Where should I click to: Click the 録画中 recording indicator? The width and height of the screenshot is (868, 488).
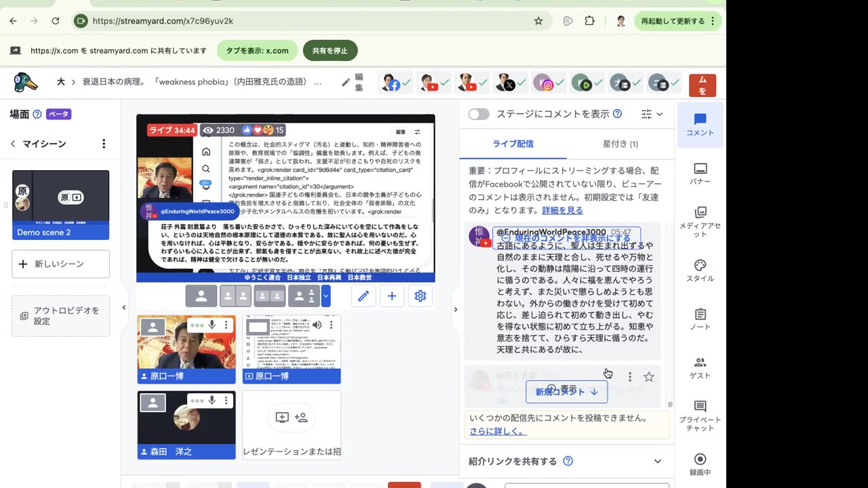click(700, 464)
